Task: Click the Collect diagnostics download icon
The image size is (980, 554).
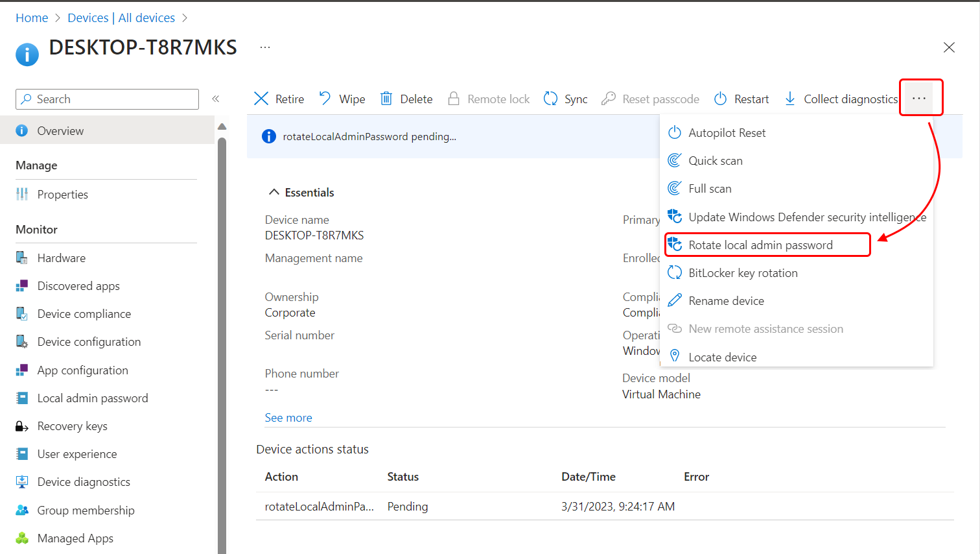Action: 790,99
